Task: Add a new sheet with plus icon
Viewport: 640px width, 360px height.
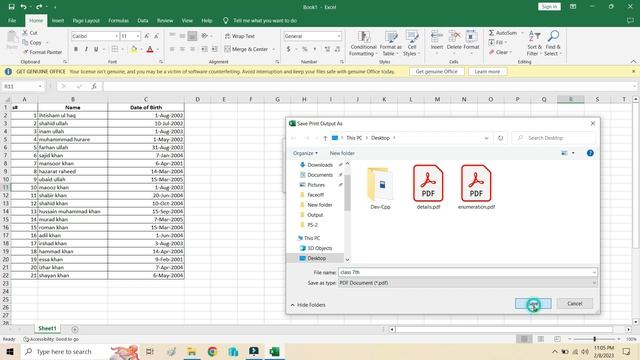Action: pos(75,329)
